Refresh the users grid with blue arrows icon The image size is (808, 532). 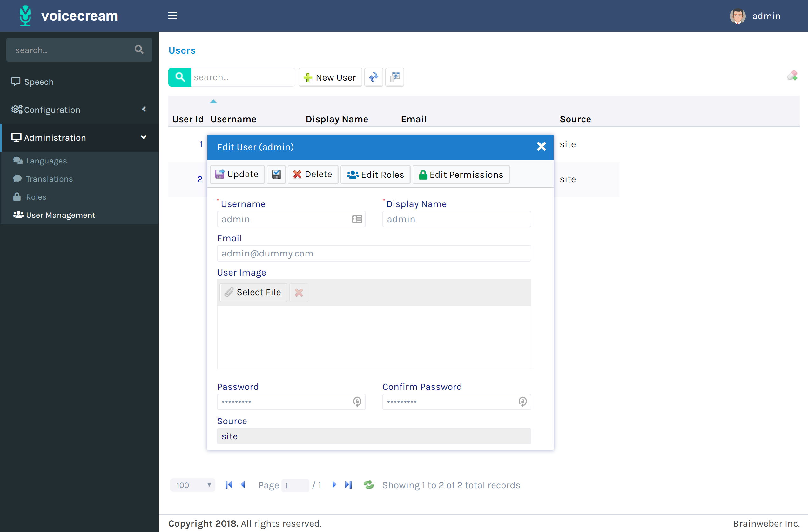pyautogui.click(x=374, y=77)
